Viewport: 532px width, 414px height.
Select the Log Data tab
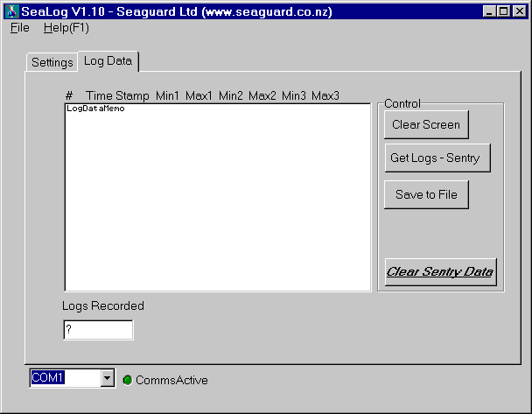[108, 60]
